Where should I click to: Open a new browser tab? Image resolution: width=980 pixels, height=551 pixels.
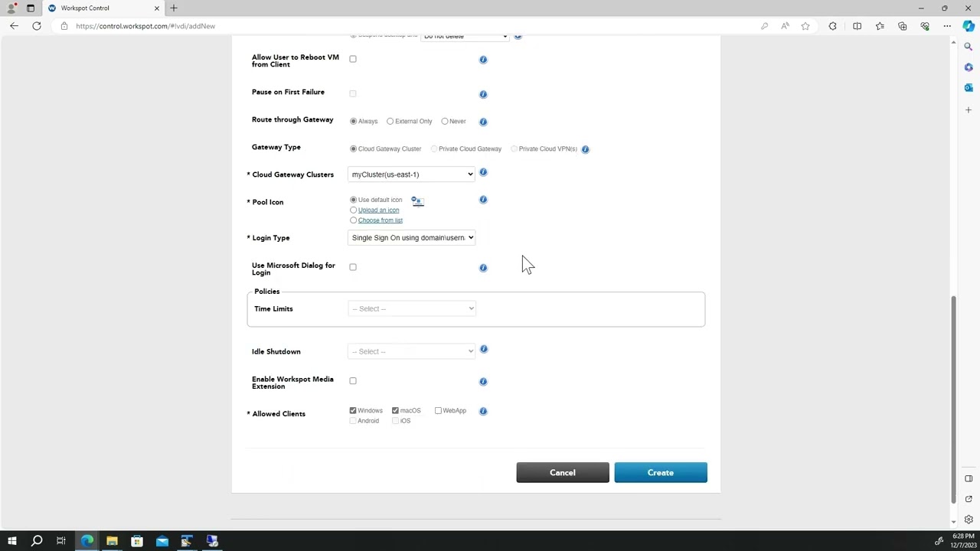174,8
